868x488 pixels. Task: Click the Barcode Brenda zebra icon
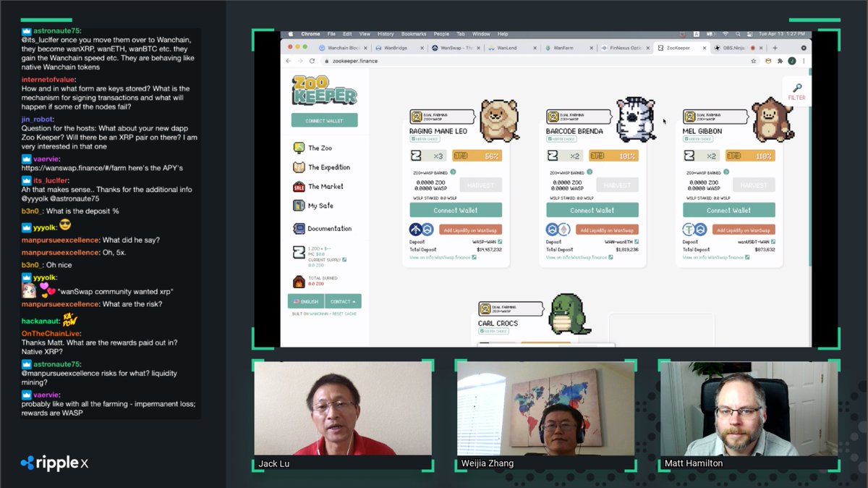636,119
